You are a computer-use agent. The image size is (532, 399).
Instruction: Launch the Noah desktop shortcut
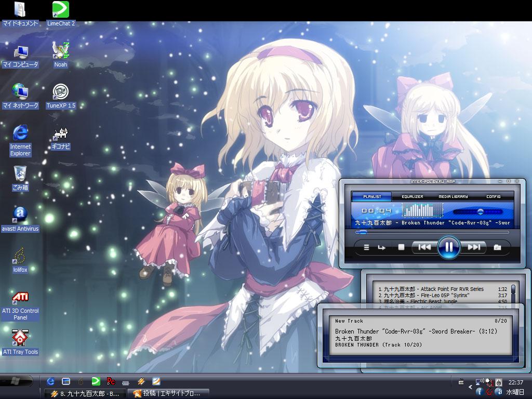[x=61, y=55]
